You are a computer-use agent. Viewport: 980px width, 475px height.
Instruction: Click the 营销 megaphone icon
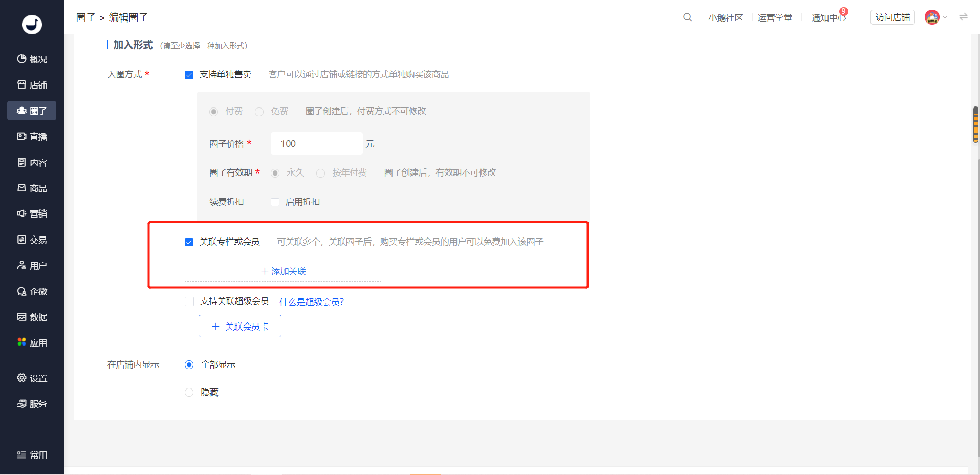(21, 213)
